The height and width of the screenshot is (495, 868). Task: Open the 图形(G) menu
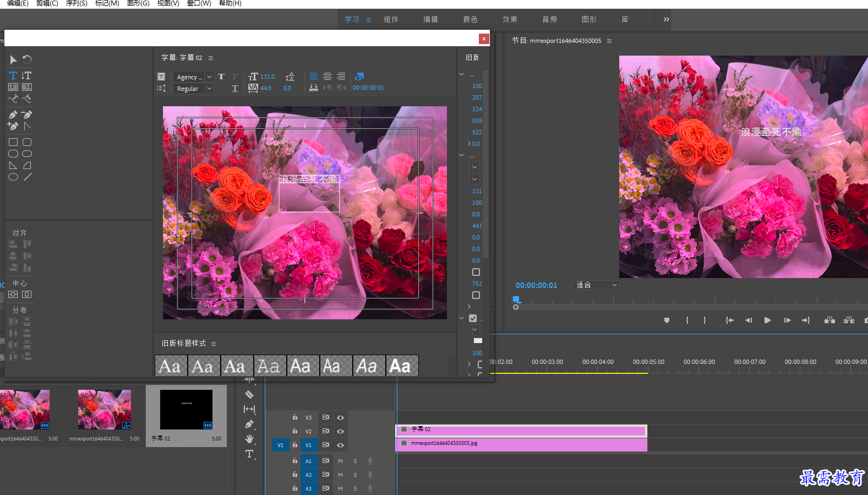[x=138, y=3]
